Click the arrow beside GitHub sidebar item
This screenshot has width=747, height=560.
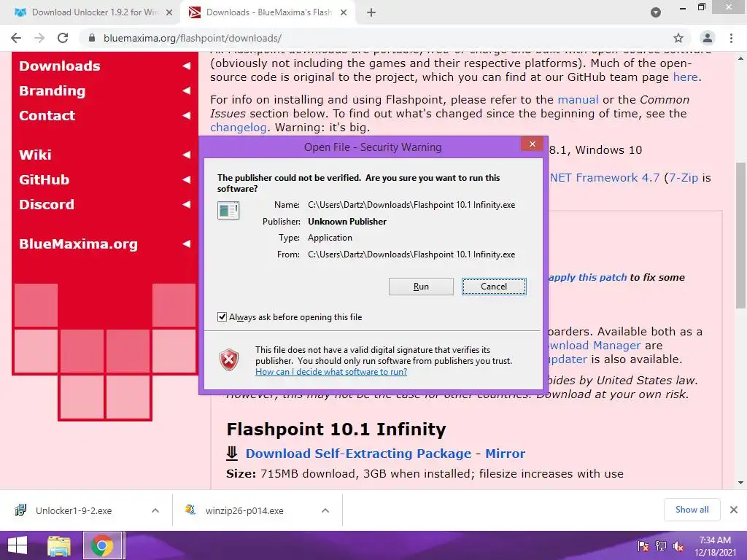tap(186, 179)
